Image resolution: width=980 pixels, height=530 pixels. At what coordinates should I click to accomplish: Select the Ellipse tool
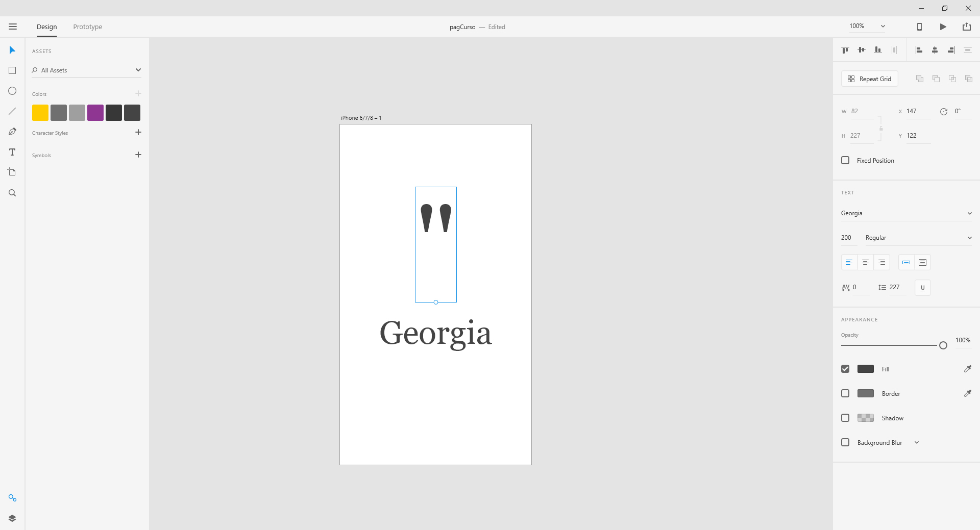pyautogui.click(x=12, y=91)
